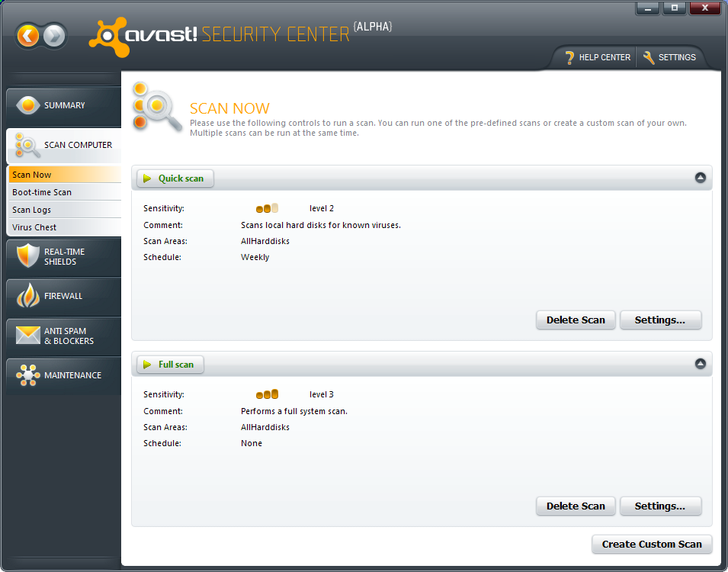This screenshot has height=572, width=728.
Task: Collapse the Quick scan panel
Action: (x=700, y=178)
